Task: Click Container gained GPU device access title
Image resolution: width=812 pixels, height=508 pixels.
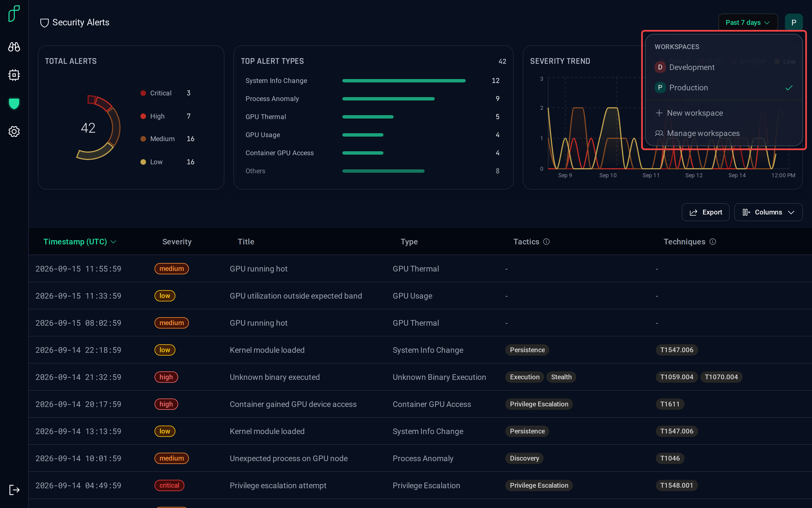Action: (x=293, y=404)
